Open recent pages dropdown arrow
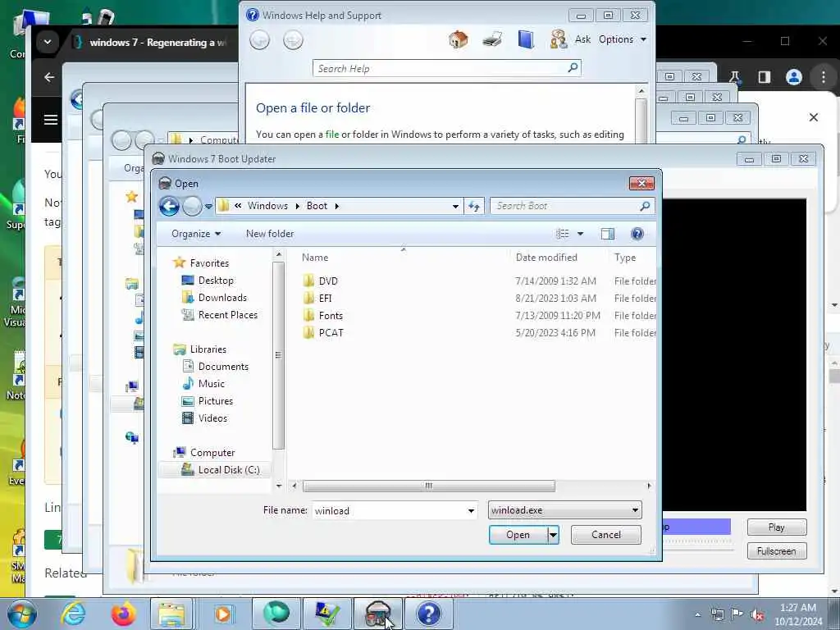 pos(208,206)
